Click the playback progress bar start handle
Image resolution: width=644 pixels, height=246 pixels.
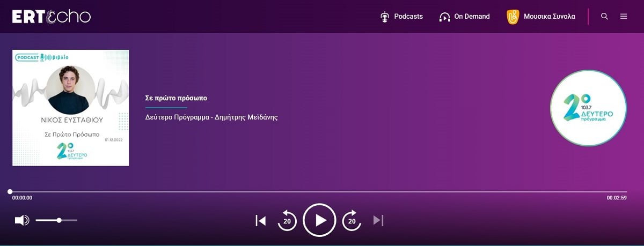tap(10, 191)
